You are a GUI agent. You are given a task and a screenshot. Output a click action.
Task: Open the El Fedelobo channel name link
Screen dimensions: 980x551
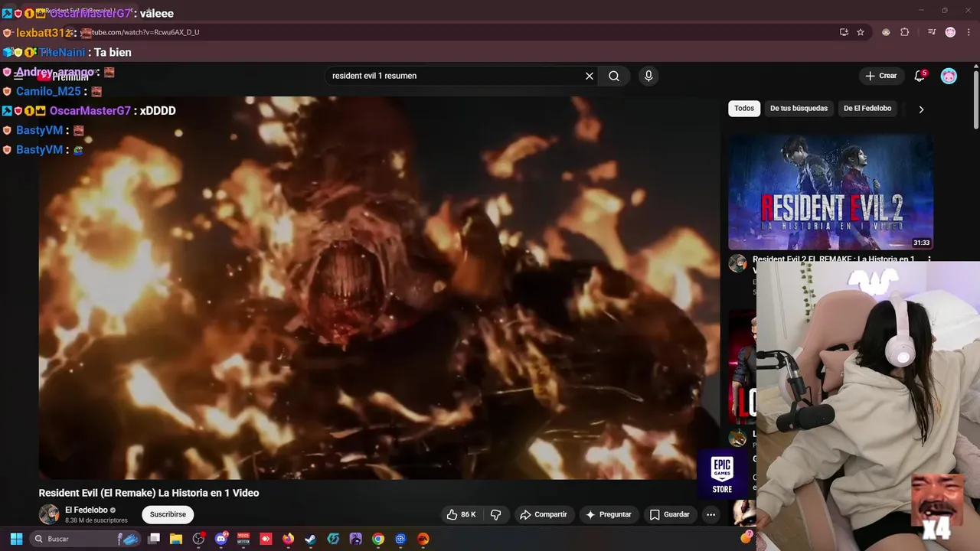[87, 510]
